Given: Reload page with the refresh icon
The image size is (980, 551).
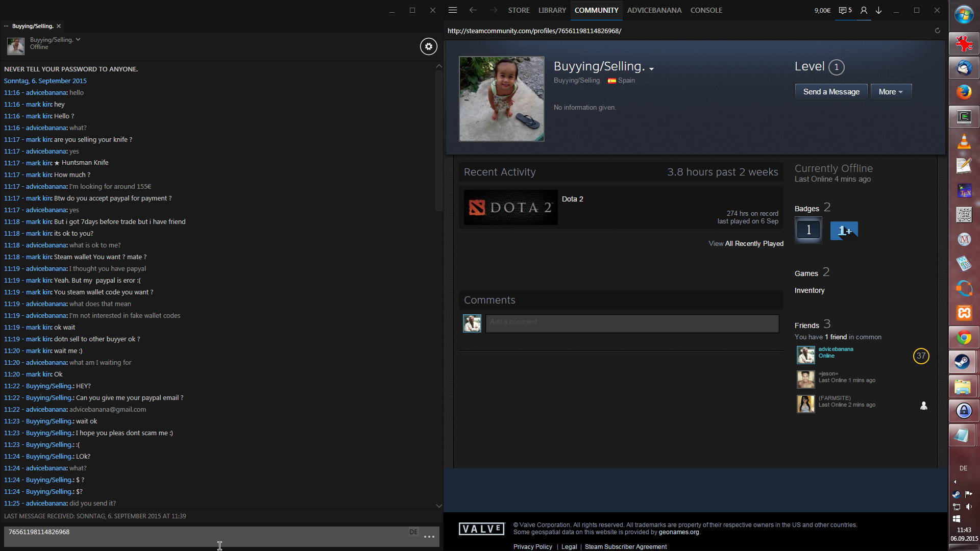Looking at the screenshot, I should (937, 31).
